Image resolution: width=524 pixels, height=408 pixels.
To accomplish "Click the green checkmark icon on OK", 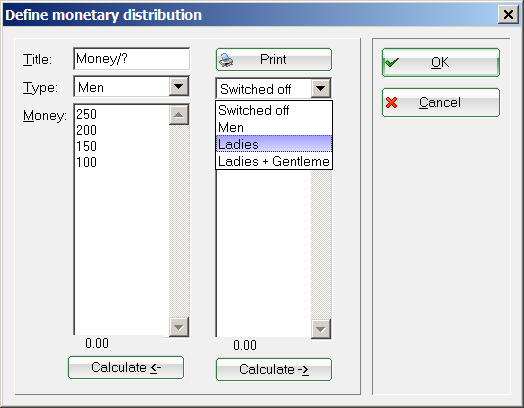I will click(392, 62).
